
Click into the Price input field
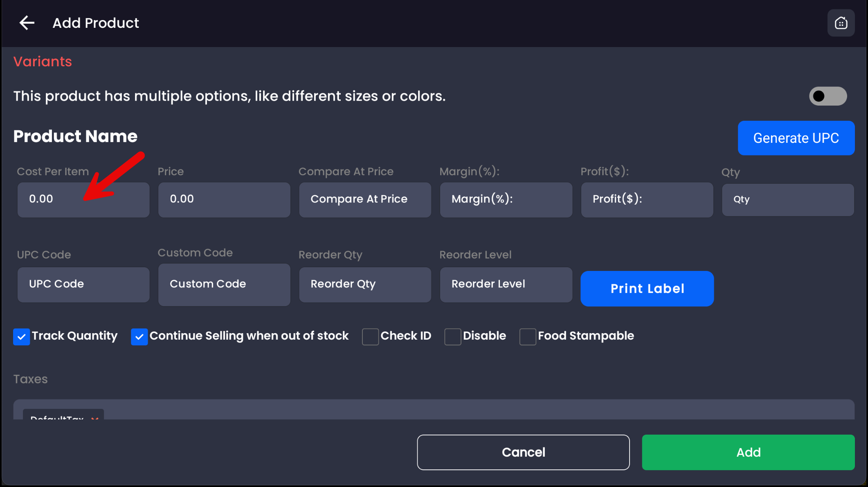click(x=224, y=200)
